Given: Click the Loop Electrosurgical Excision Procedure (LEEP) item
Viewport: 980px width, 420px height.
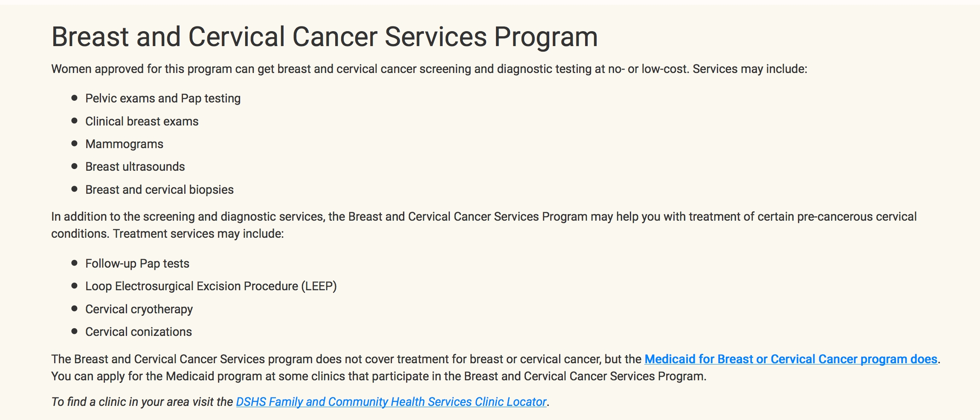Looking at the screenshot, I should (211, 286).
